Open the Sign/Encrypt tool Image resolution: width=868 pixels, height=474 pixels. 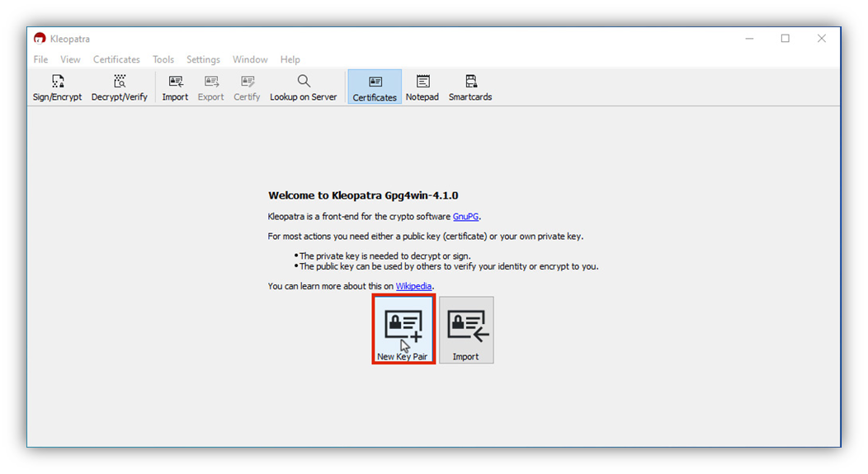[57, 88]
